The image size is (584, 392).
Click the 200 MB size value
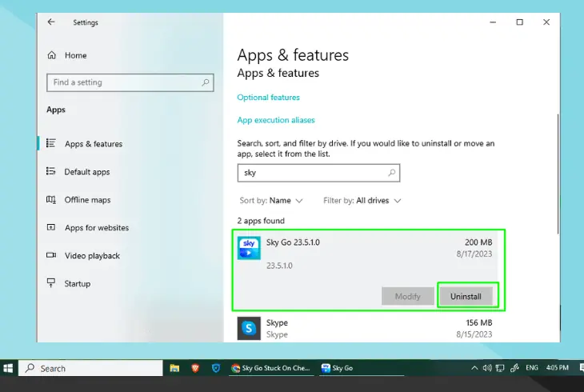(x=478, y=242)
